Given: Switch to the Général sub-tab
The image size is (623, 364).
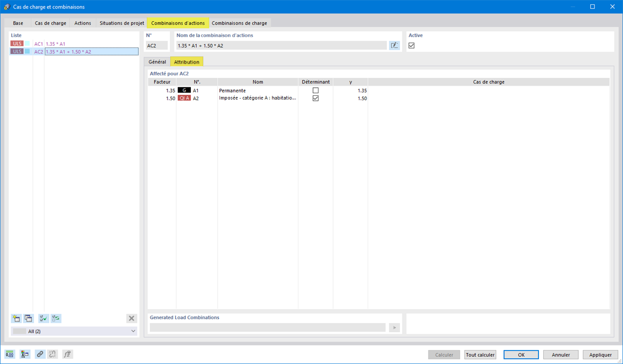Looking at the screenshot, I should click(157, 62).
